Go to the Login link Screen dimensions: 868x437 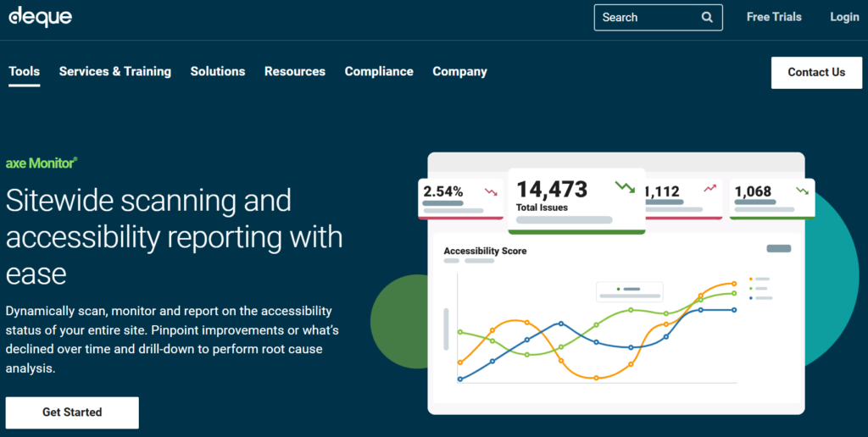[x=844, y=17]
